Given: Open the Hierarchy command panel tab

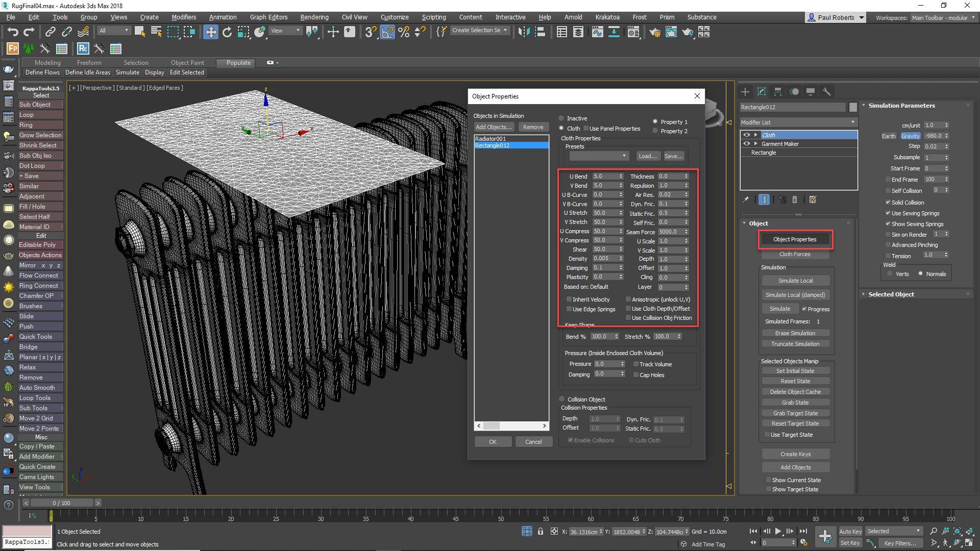Looking at the screenshot, I should click(x=778, y=92).
